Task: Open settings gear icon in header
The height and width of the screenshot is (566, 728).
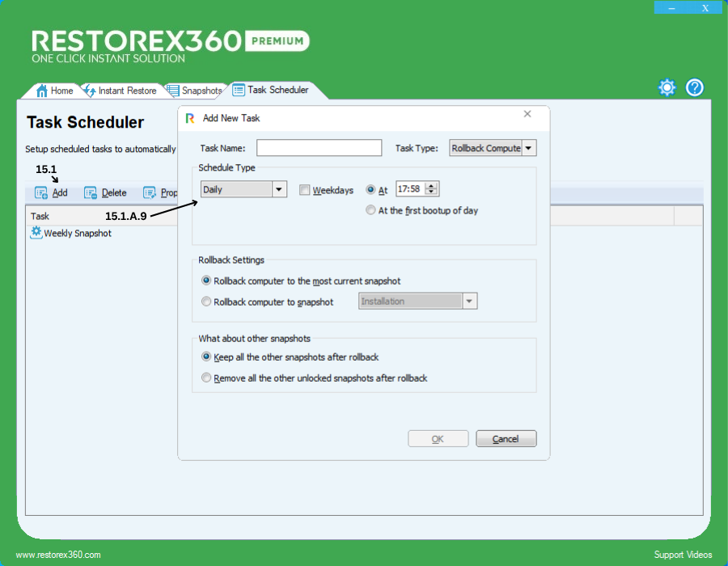Action: [x=667, y=88]
